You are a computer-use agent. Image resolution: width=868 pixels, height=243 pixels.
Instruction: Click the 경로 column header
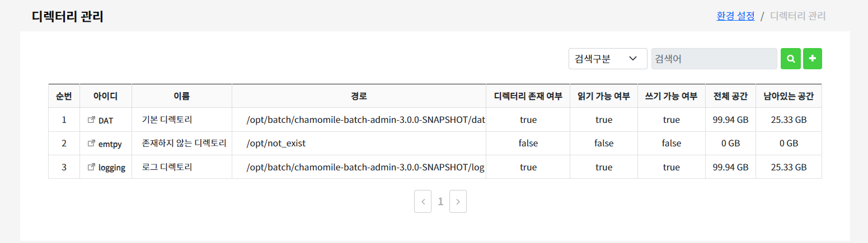(x=359, y=96)
